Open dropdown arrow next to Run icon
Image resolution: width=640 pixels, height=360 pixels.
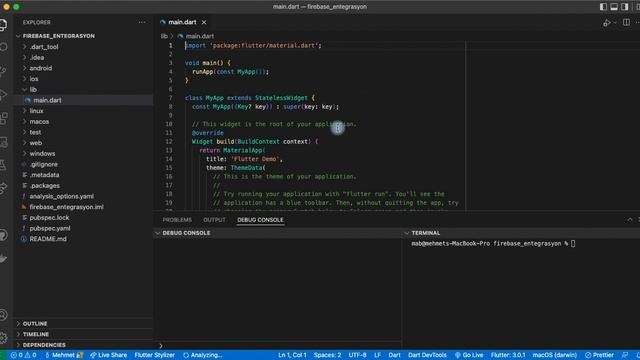[x=615, y=23]
